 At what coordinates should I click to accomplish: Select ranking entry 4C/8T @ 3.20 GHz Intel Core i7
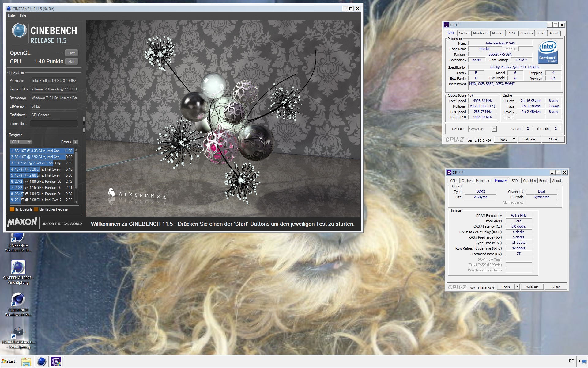point(42,169)
